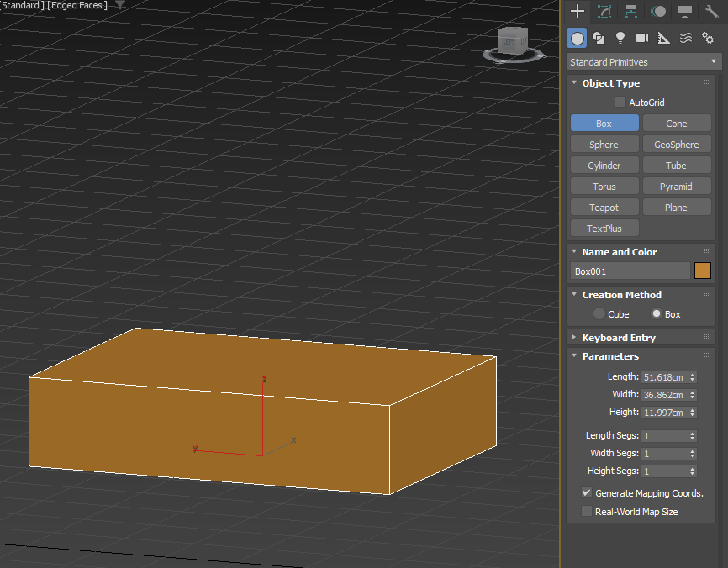
Task: Enable Real-World Map Size
Action: 587,512
